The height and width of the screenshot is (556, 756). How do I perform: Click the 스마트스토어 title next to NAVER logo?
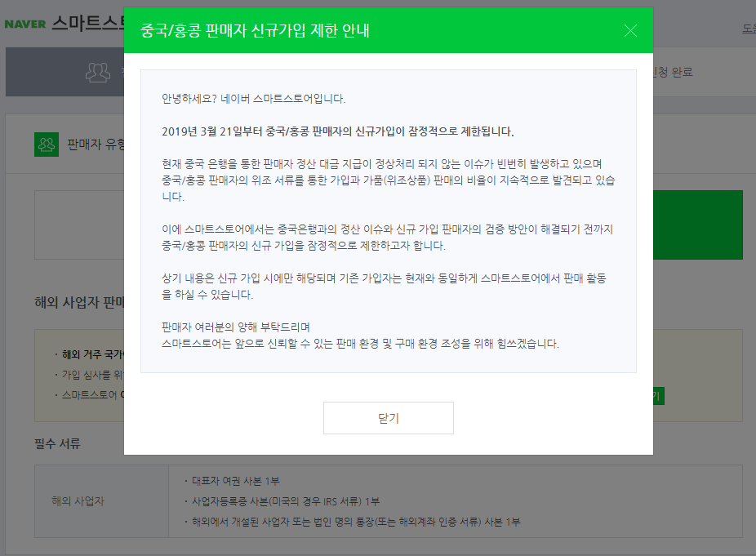87,23
